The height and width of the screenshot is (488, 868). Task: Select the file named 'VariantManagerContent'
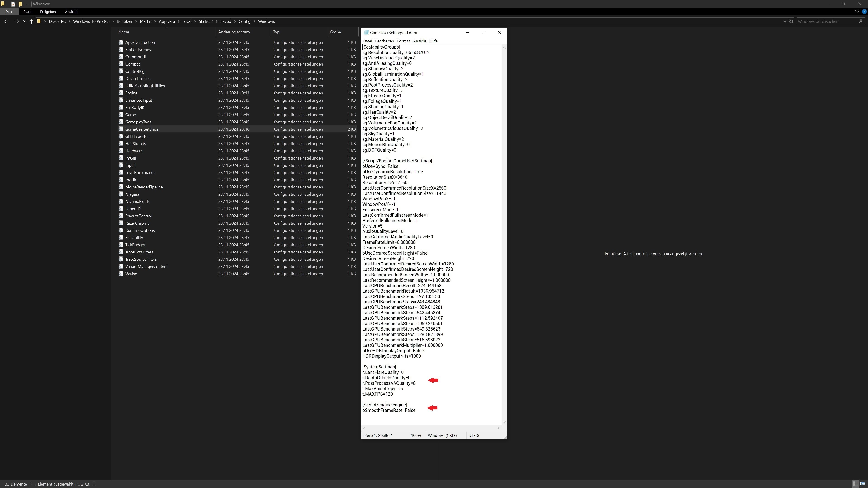[x=146, y=266]
